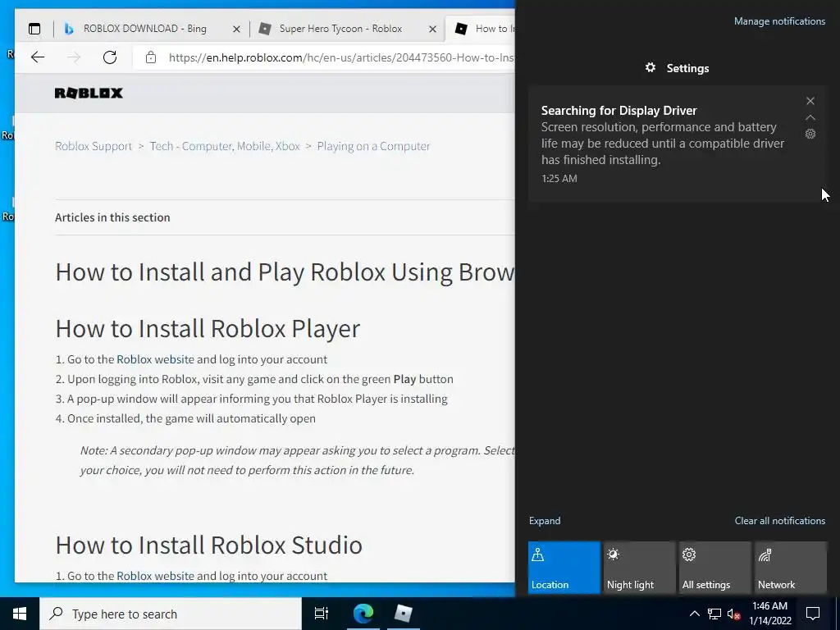
Task: Click the Roblox logo in page header
Action: pyautogui.click(x=89, y=94)
